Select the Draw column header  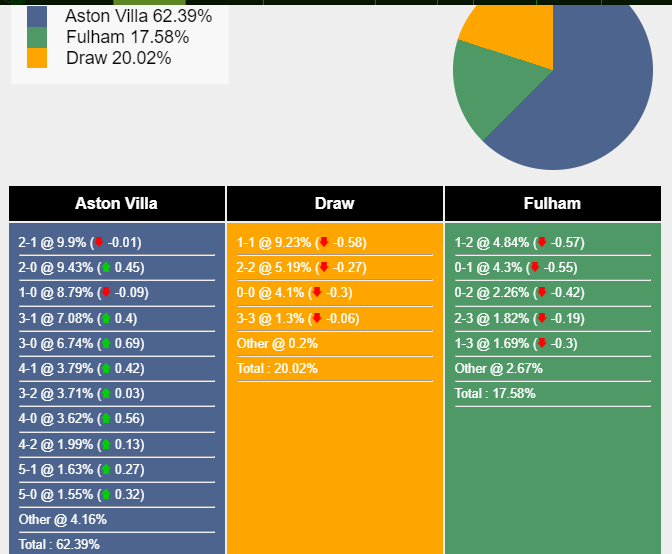[334, 204]
